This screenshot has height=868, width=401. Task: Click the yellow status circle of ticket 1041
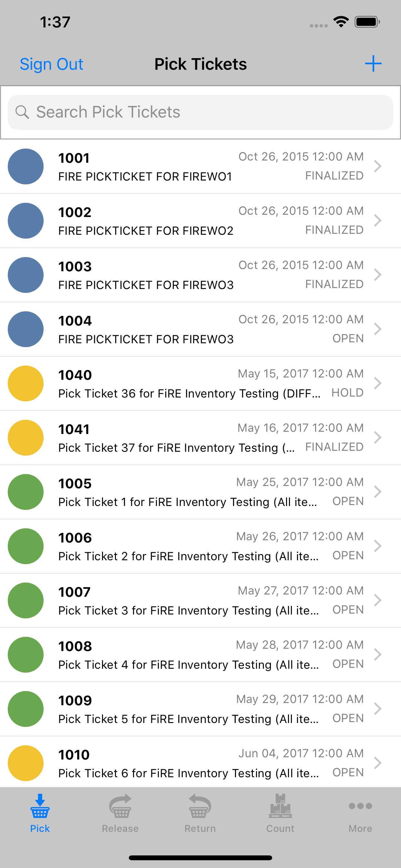point(26,438)
